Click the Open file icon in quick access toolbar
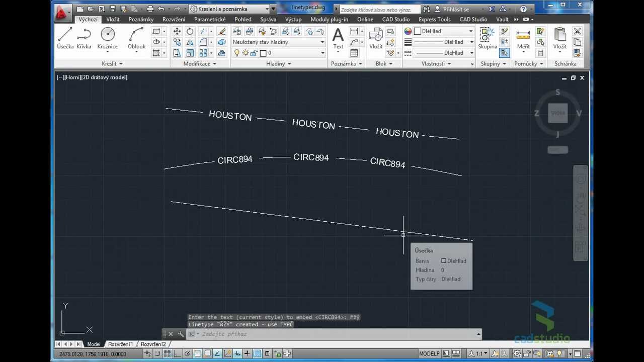This screenshot has width=644, height=362. [91, 9]
